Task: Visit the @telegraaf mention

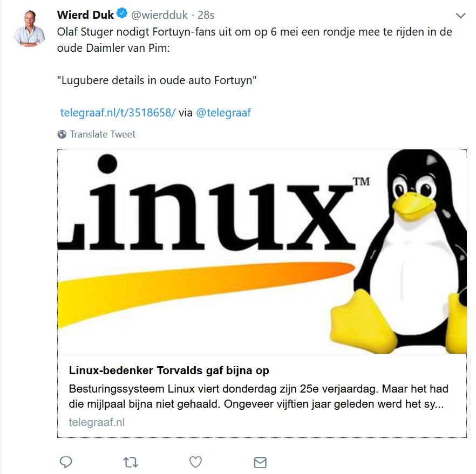Action: tap(223, 113)
